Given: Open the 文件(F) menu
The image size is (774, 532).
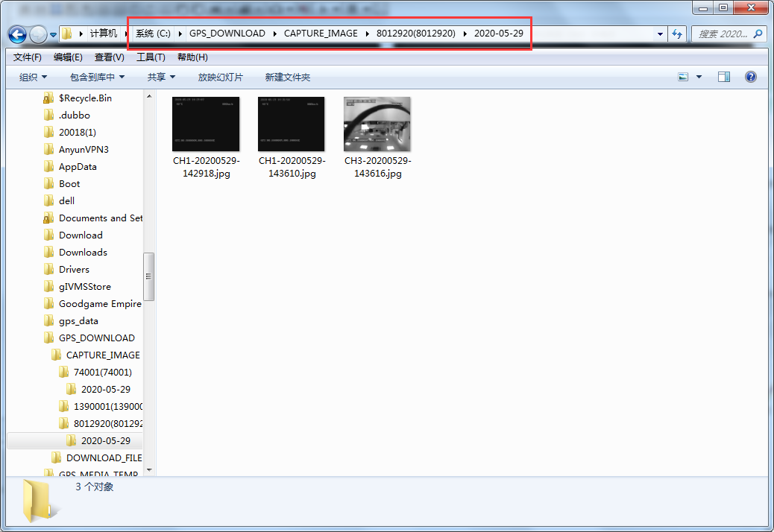Looking at the screenshot, I should (x=27, y=57).
